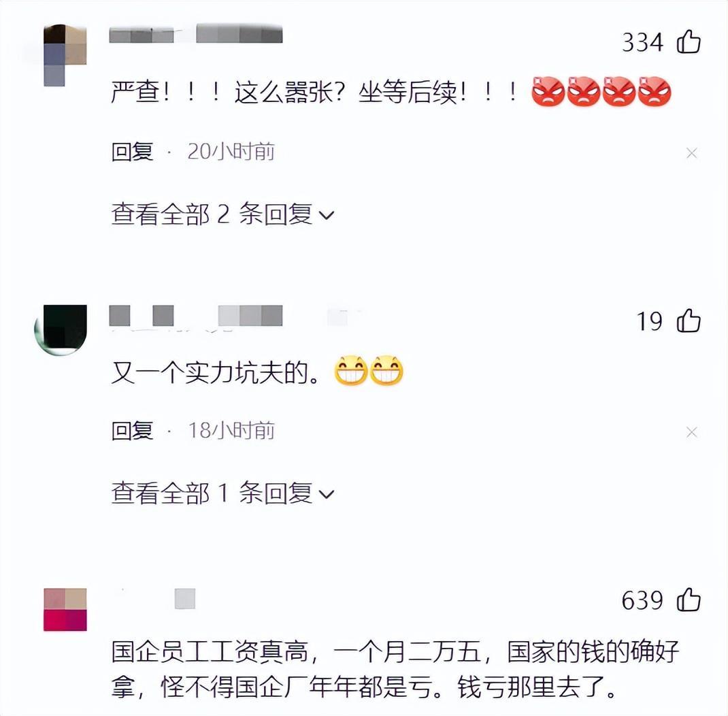This screenshot has width=728, height=716.
Task: Open the third commenter's pink avatar
Action: [x=65, y=609]
